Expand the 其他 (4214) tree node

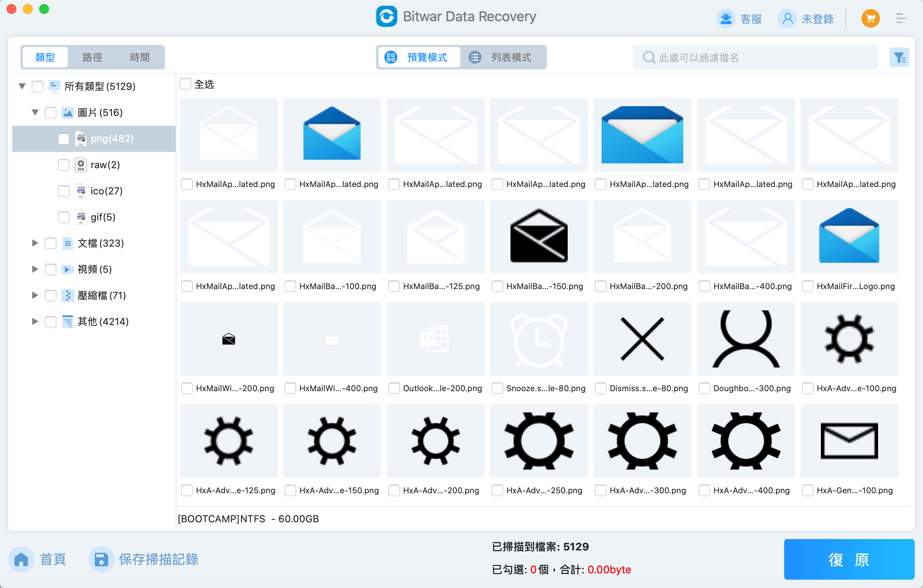[35, 321]
